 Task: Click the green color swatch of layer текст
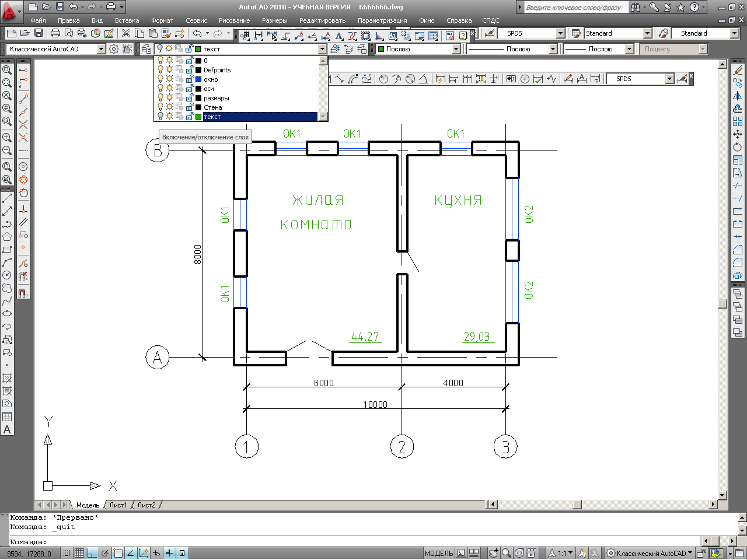[198, 117]
